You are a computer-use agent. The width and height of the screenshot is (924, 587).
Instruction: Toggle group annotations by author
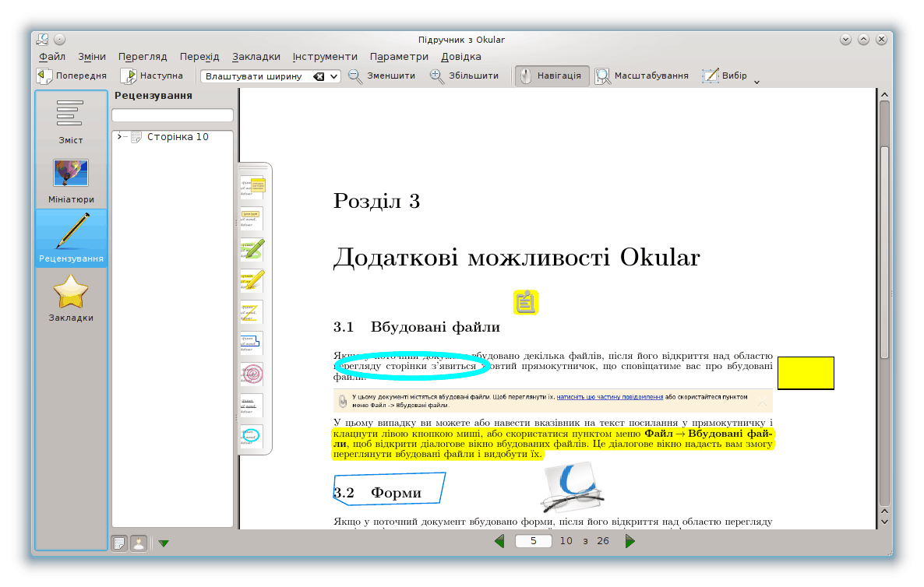[138, 543]
